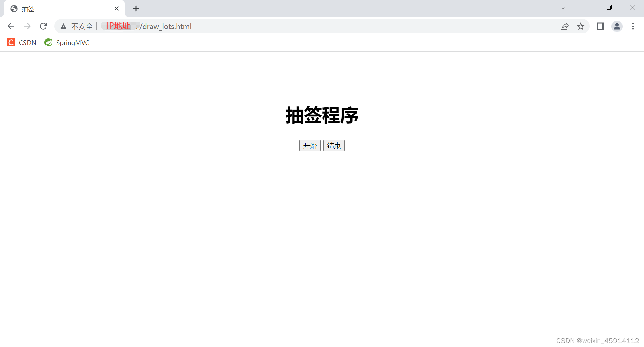The height and width of the screenshot is (347, 644).
Task: Bookmark this page with the star icon
Action: (x=581, y=26)
